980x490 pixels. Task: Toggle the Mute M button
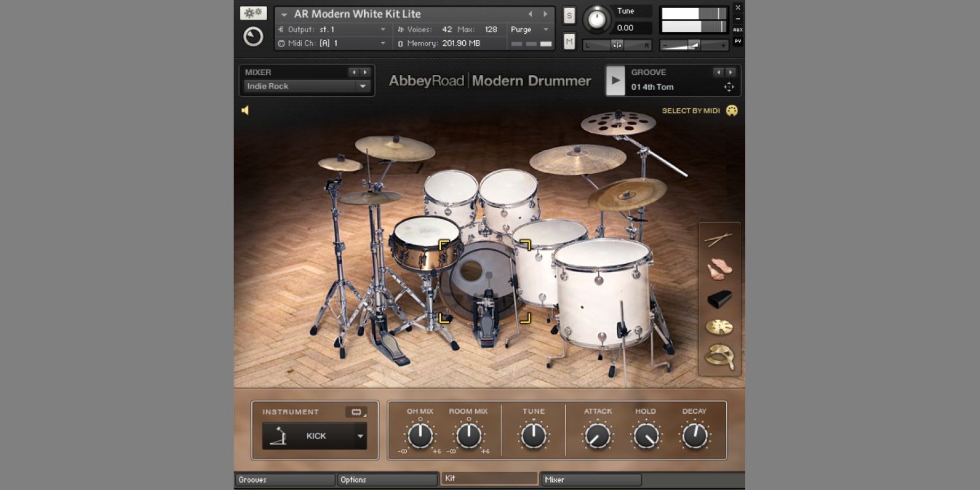coord(569,41)
